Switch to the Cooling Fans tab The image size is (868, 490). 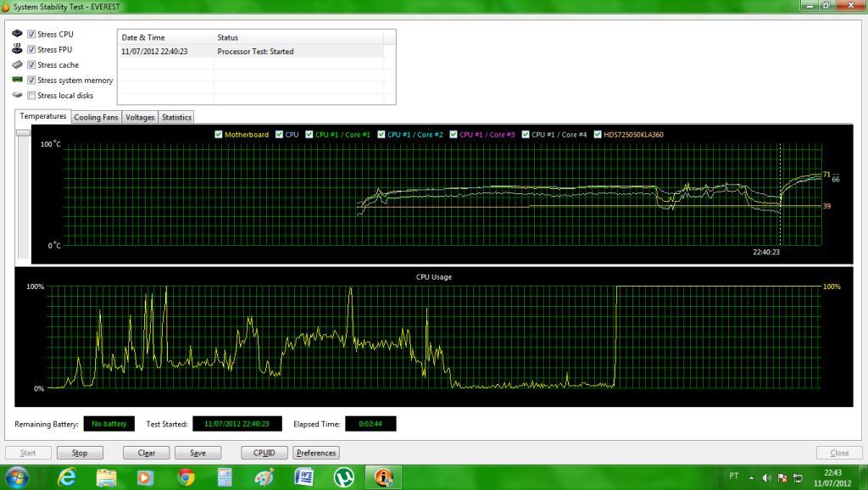pos(96,117)
